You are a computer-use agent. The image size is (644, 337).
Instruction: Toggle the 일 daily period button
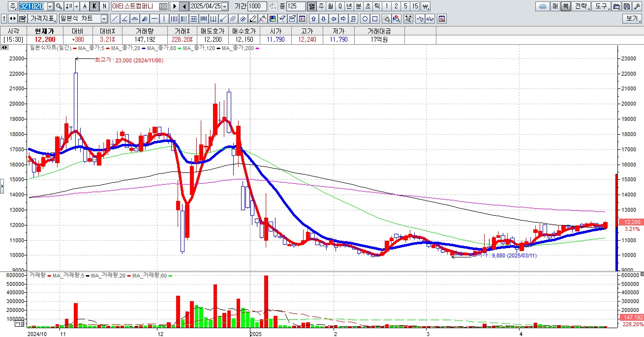pyautogui.click(x=311, y=6)
